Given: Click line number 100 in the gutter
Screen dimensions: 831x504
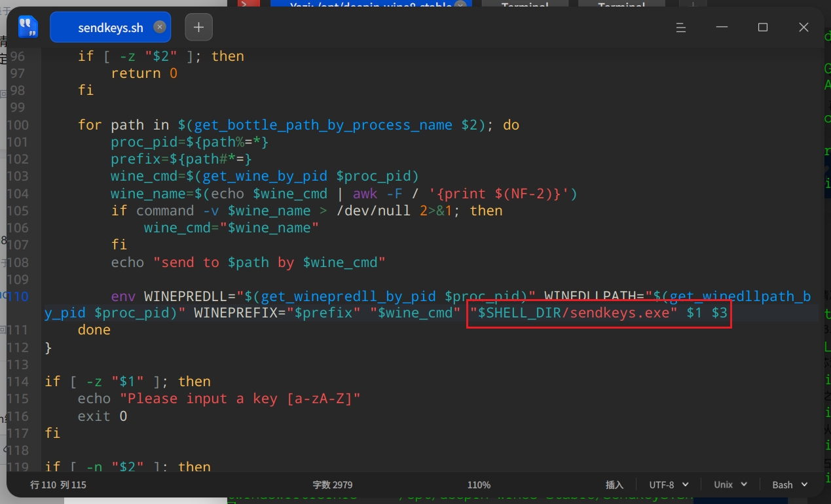Looking at the screenshot, I should (x=18, y=124).
